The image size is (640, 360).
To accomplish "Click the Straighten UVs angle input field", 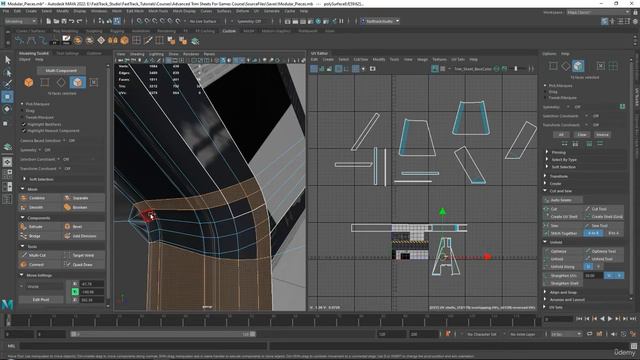I will click(593, 276).
